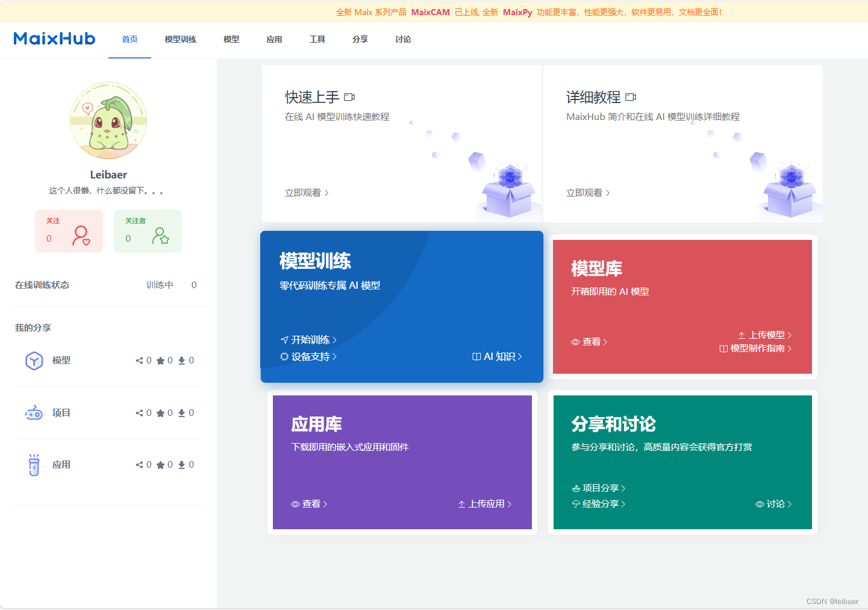Open 模型制作指南 in 模型库 card
The image size is (868, 610).
755,348
